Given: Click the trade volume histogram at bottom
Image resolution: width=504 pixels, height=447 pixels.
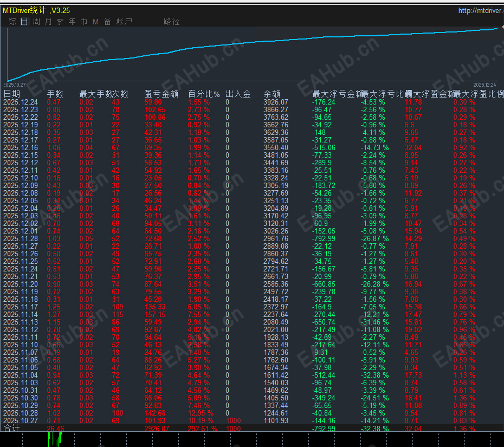Looking at the screenshot, I should (56, 439).
